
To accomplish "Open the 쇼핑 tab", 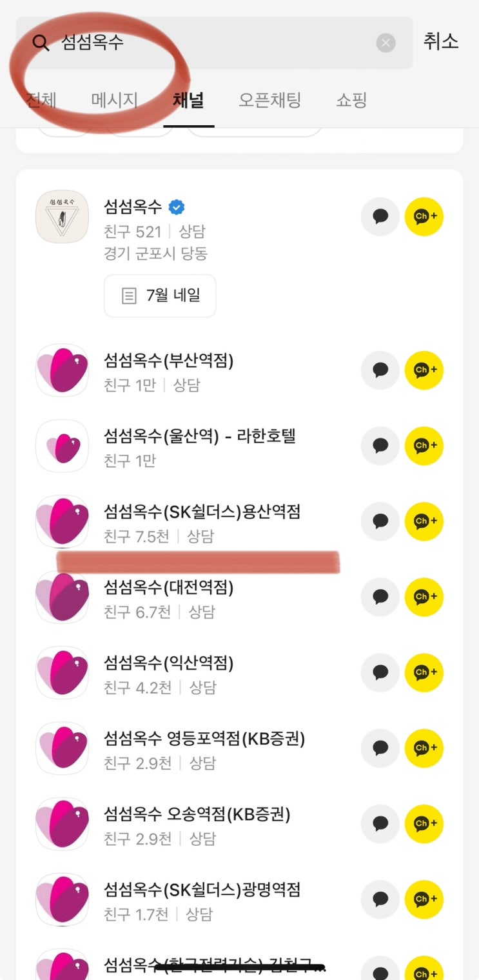I will (351, 101).
